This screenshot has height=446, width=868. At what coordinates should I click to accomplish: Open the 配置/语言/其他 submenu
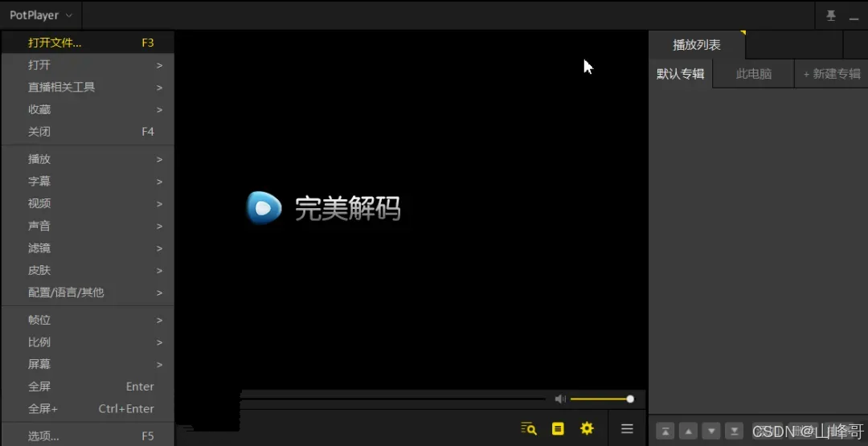pos(88,293)
